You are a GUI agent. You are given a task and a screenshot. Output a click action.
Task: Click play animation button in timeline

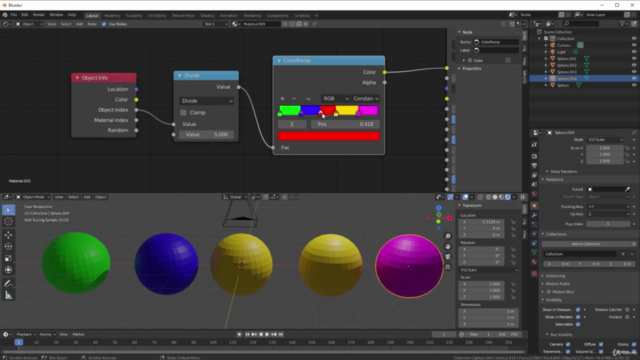pyautogui.click(x=267, y=334)
